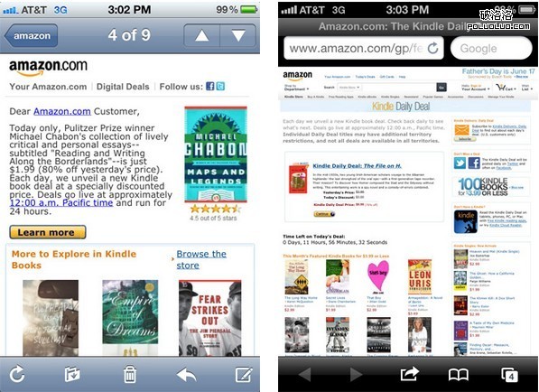The height and width of the screenshot is (392, 539).
Task: Compose new message with the pencil icon
Action: 244,374
